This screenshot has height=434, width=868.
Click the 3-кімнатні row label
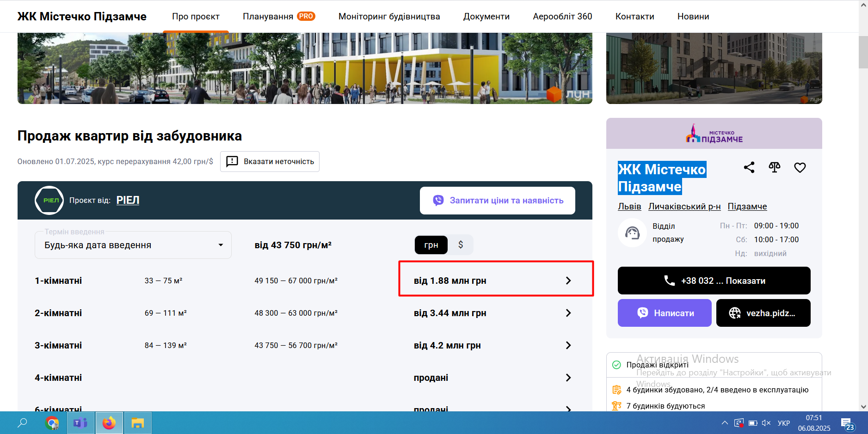click(58, 345)
